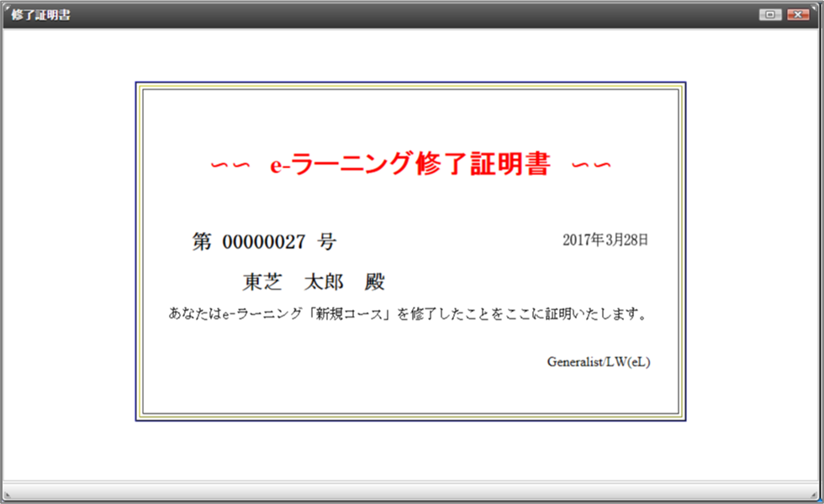Click the 号 character after the number

pyautogui.click(x=327, y=242)
